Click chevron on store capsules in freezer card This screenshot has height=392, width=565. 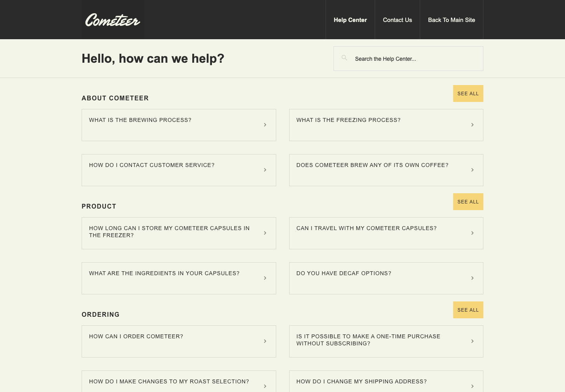point(265,233)
